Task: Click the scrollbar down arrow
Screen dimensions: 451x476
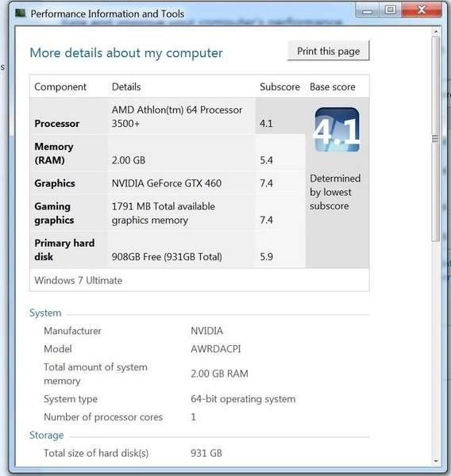Action: point(436,461)
